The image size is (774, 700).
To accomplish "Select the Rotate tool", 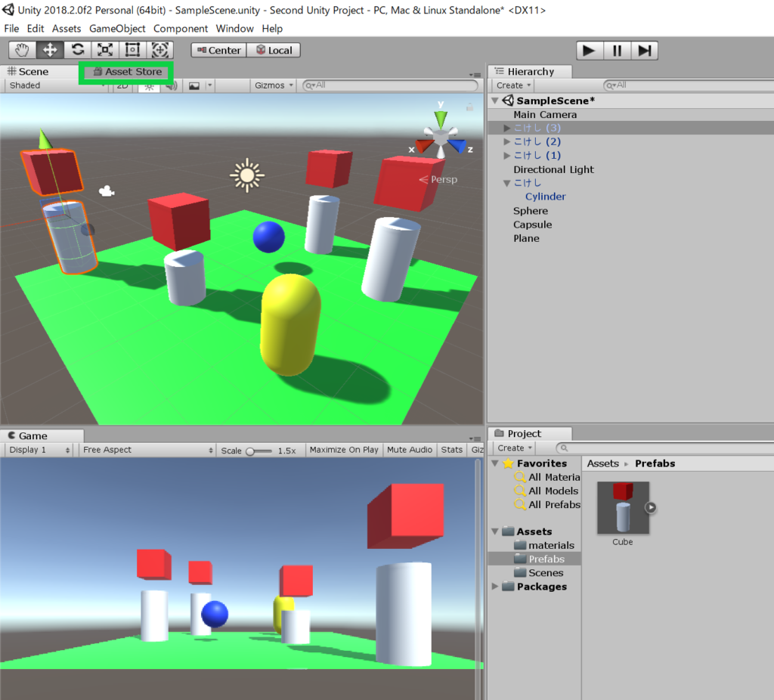I will (77, 50).
